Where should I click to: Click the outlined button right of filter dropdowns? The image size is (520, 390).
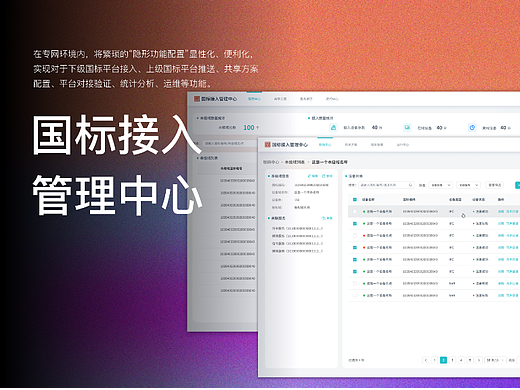[x=495, y=185]
